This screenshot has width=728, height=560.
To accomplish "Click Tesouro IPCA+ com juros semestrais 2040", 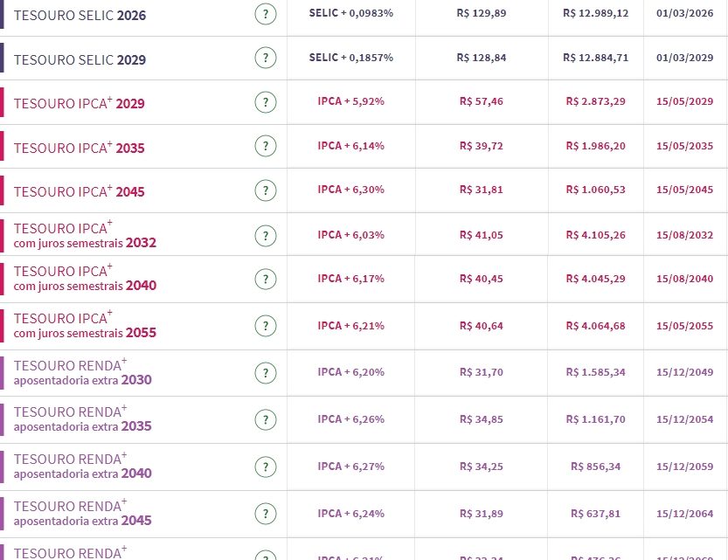I will point(85,278).
